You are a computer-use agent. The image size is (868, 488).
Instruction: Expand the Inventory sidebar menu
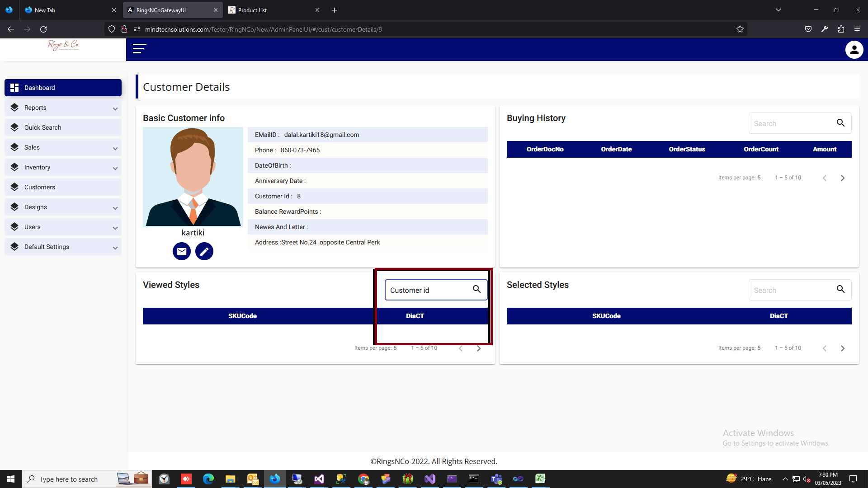pos(63,167)
